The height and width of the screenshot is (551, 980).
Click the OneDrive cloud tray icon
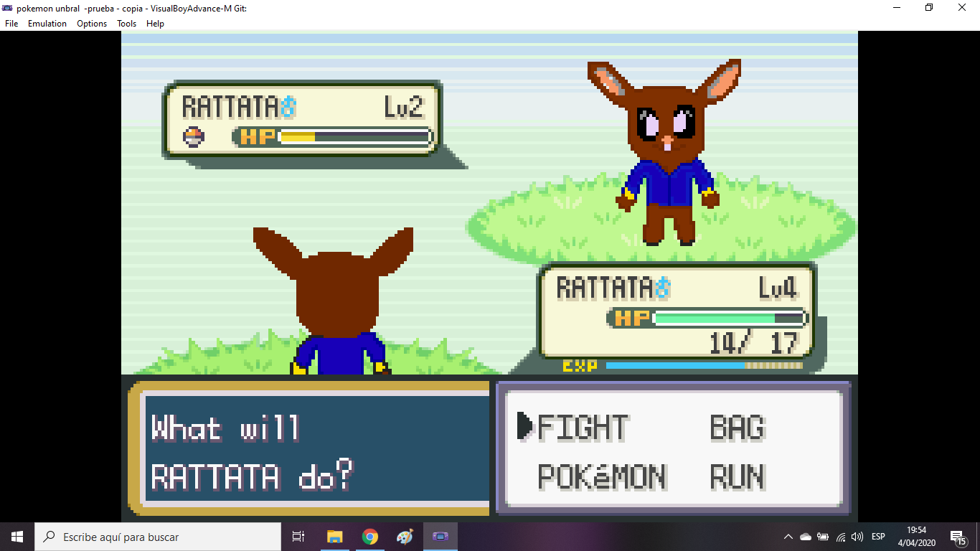805,537
